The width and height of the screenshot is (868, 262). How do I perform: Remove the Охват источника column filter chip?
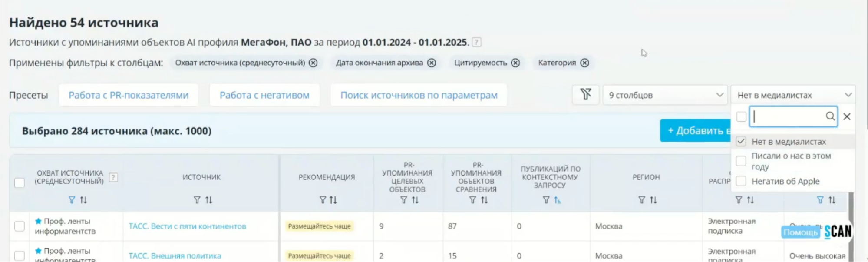313,63
